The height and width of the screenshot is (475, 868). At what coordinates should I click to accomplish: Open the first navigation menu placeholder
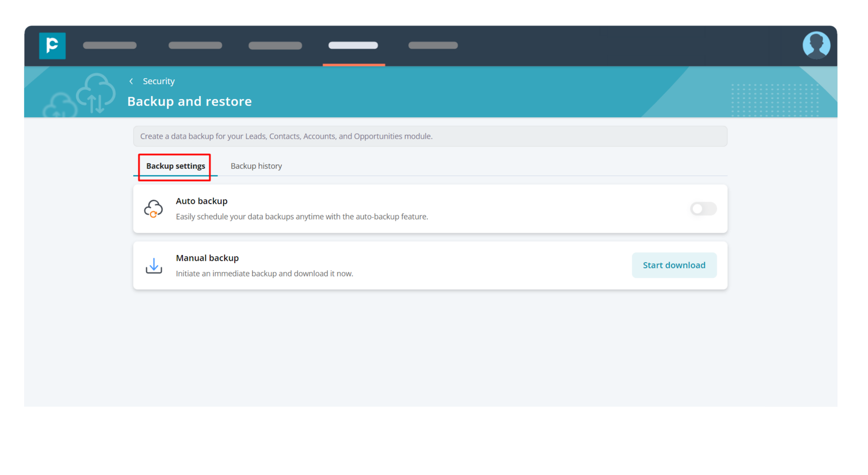tap(110, 46)
